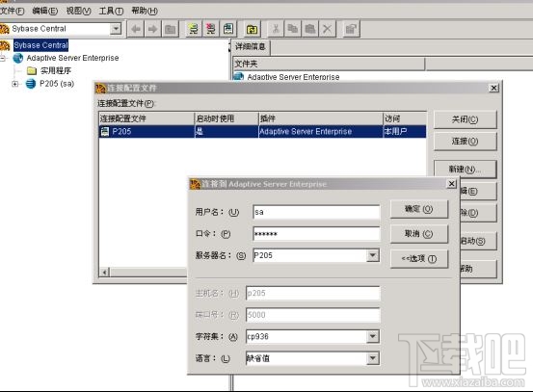Click the 启动时使用 column header
Viewport: 533px width, 392px height.
(x=227, y=118)
